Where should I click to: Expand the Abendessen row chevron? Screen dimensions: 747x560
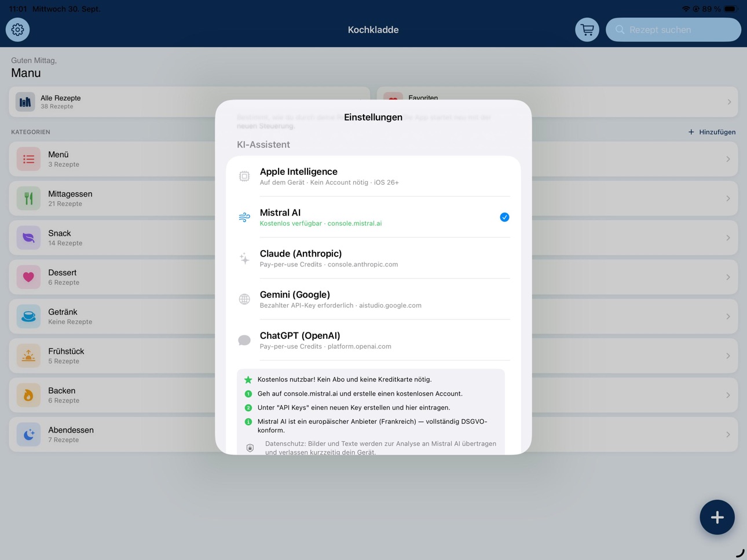tap(728, 435)
